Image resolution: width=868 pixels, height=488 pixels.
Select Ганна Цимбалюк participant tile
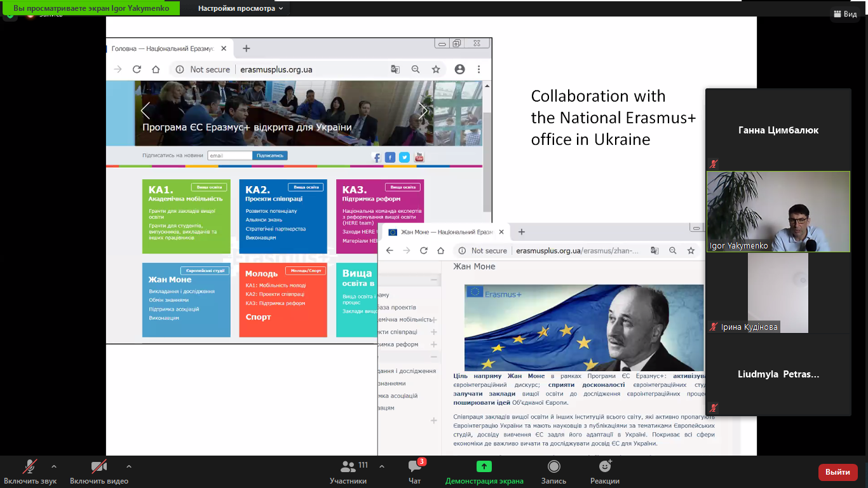pos(778,130)
